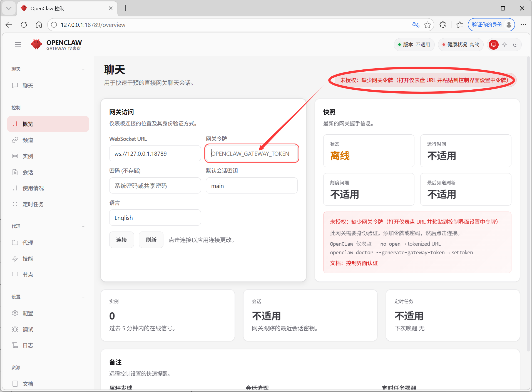Click the 定时任务 sidebar icon
Screen dimensions: 532x392
15,204
